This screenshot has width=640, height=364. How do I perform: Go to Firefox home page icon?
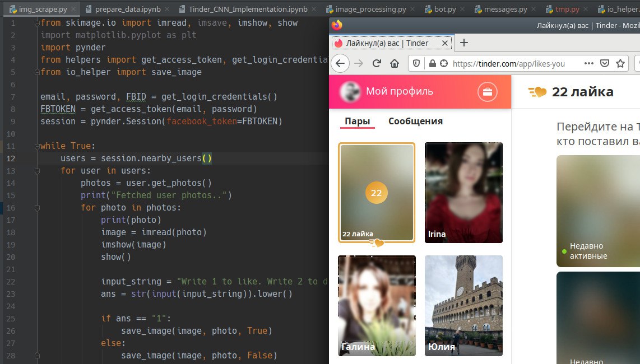click(x=395, y=63)
